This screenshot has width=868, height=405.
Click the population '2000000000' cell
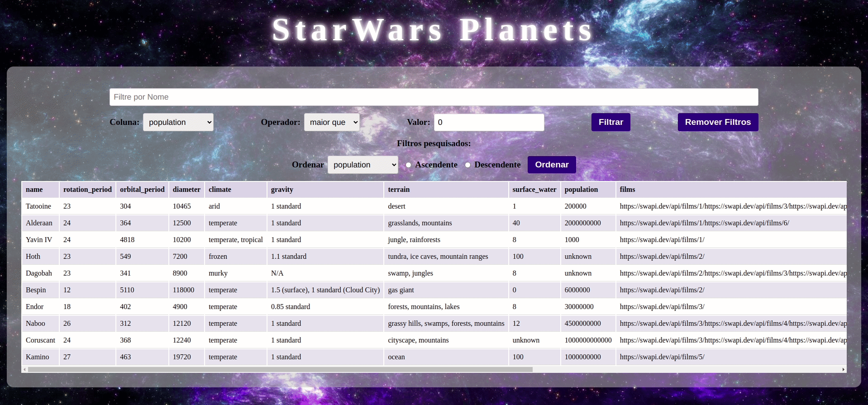pyautogui.click(x=588, y=223)
